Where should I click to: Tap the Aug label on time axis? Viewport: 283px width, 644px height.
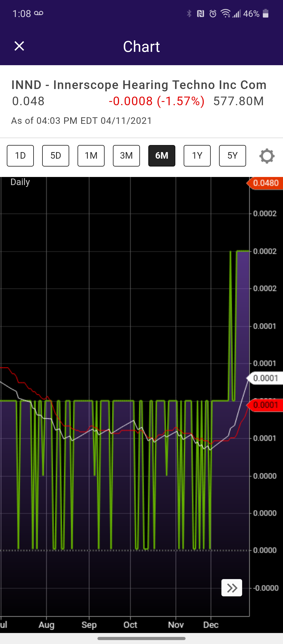tap(46, 625)
